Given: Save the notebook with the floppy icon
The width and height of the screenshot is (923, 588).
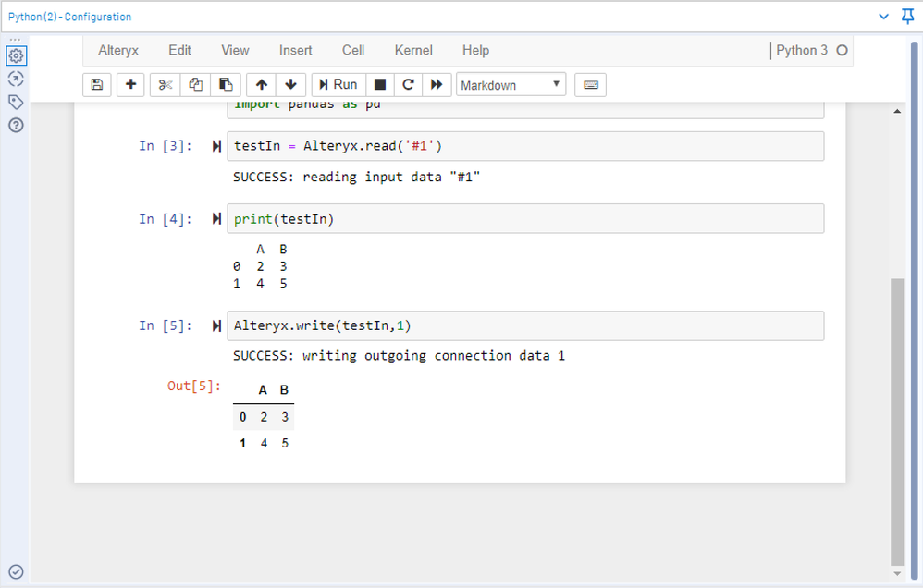Looking at the screenshot, I should point(97,85).
